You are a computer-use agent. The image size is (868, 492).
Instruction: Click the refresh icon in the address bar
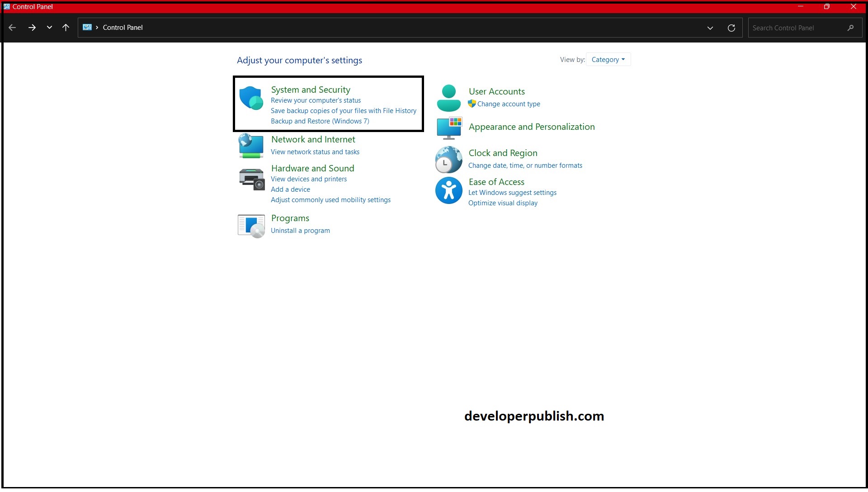tap(731, 28)
